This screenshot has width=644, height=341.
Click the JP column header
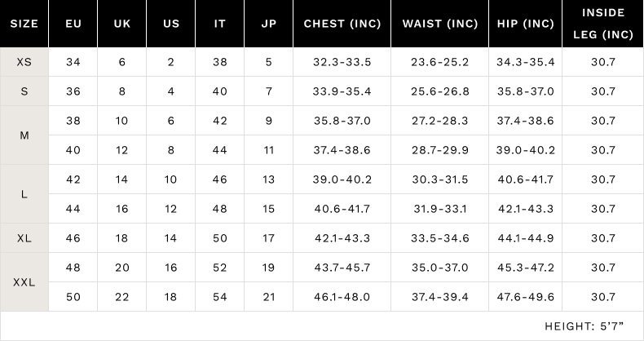269,24
